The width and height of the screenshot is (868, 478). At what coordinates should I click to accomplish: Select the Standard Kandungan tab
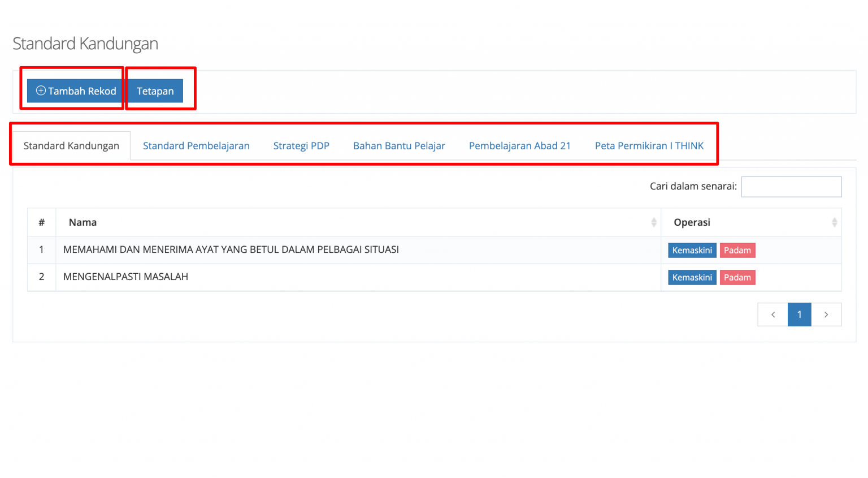(71, 146)
